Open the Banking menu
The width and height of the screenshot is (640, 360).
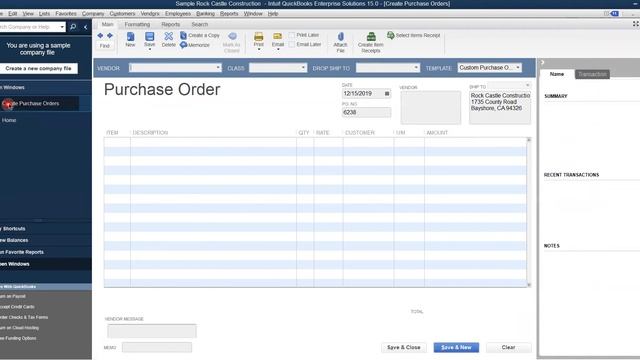[x=205, y=13]
